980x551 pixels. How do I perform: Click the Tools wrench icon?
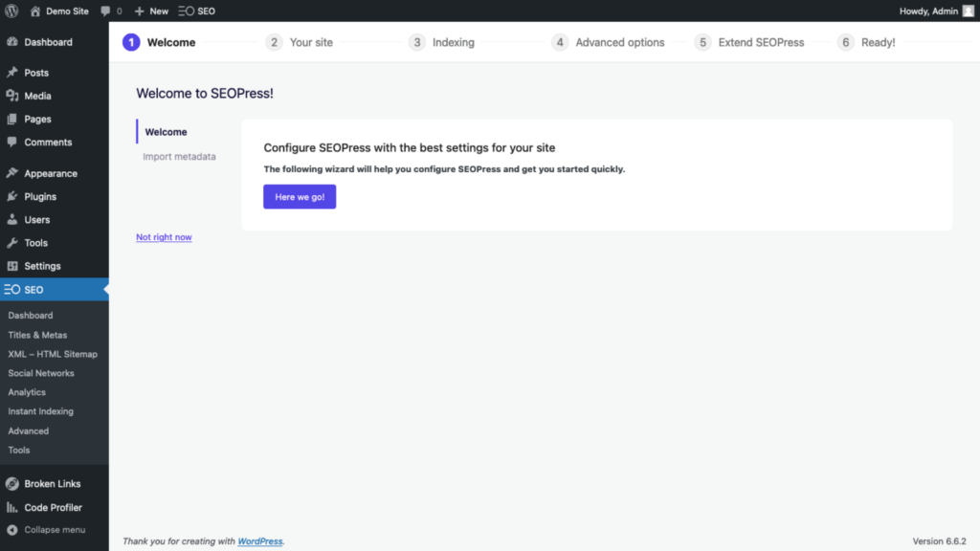[11, 242]
